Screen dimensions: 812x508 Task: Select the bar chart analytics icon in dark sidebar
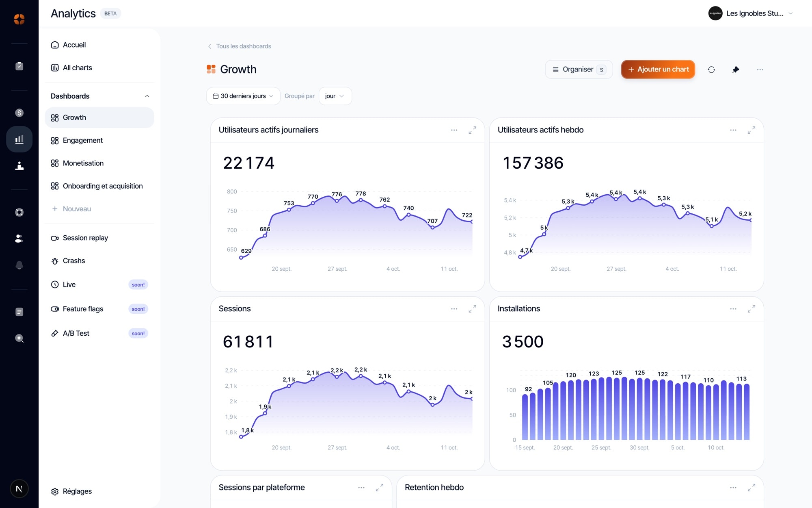pos(19,139)
